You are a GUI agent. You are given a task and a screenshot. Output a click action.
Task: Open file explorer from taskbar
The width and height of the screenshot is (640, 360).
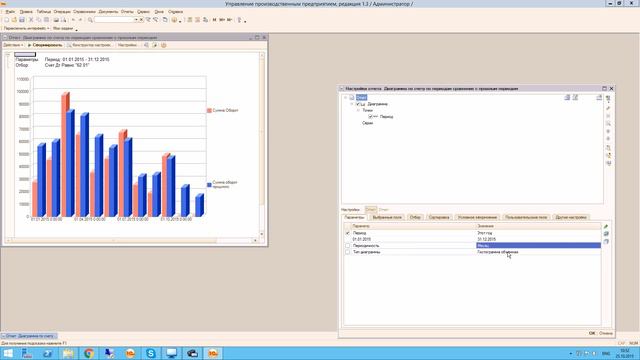pyautogui.click(x=68, y=353)
